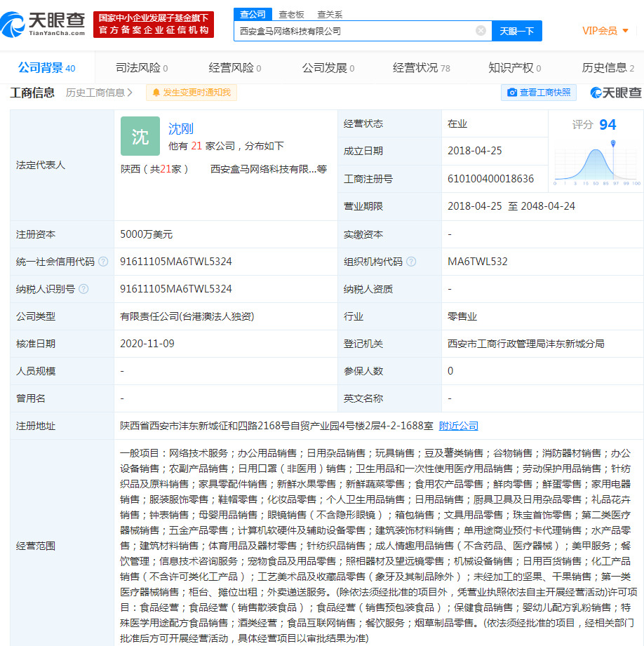Switch to 查老板 search tab
The width and height of the screenshot is (644, 646).
[x=291, y=15]
